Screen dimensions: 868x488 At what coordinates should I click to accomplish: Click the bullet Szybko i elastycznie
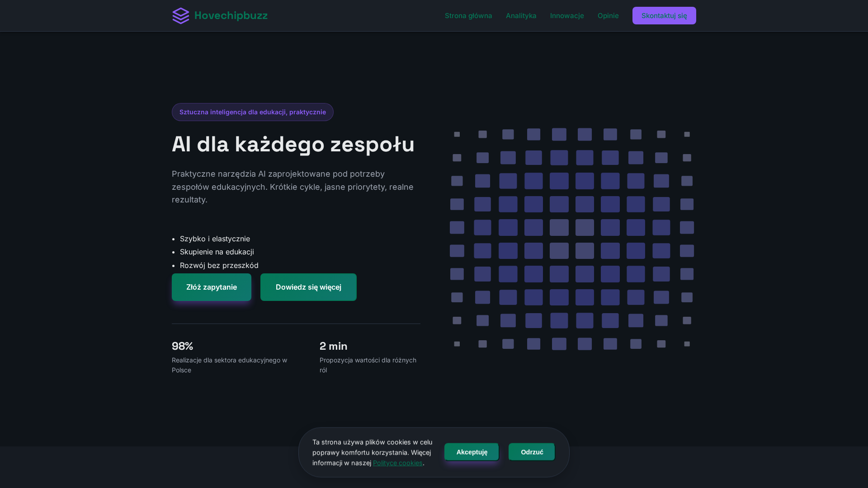click(215, 239)
